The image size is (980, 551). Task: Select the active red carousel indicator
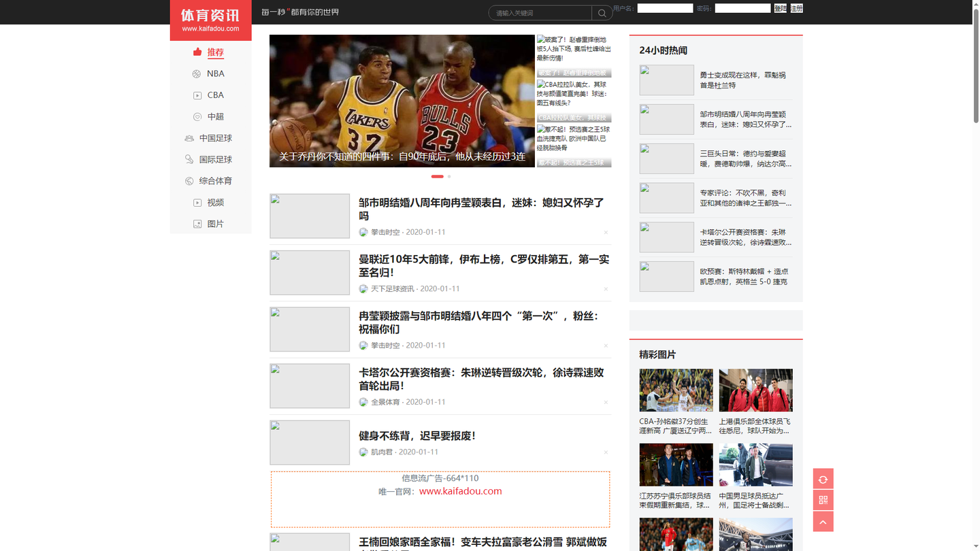437,176
